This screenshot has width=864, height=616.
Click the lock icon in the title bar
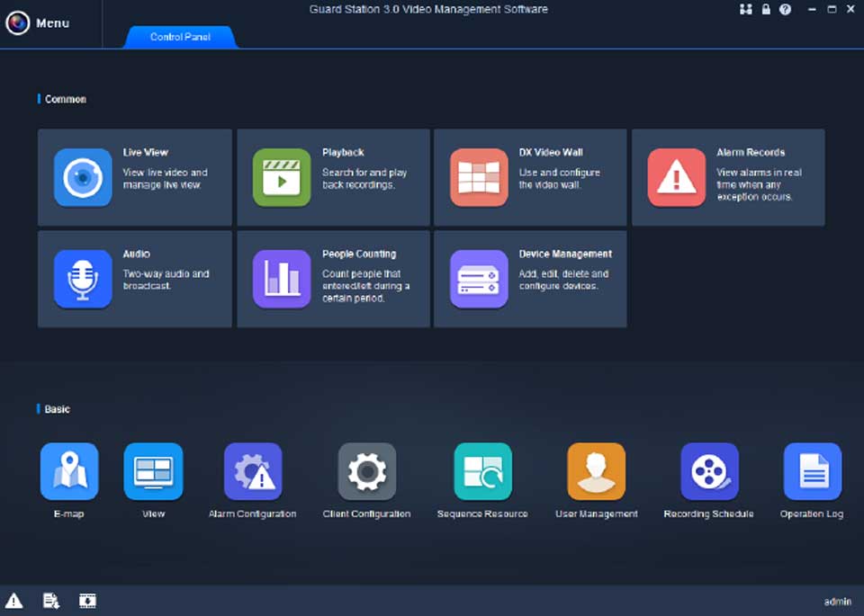pyautogui.click(x=766, y=9)
